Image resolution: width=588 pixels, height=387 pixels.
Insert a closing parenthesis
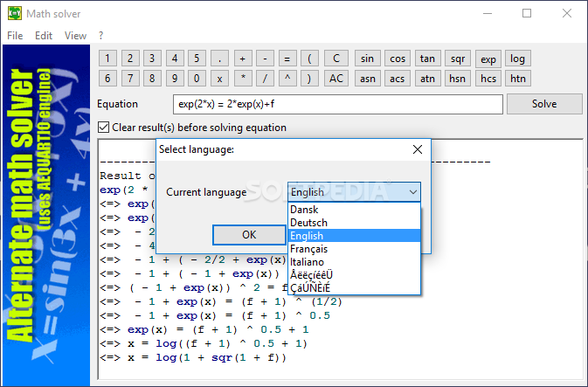310,79
